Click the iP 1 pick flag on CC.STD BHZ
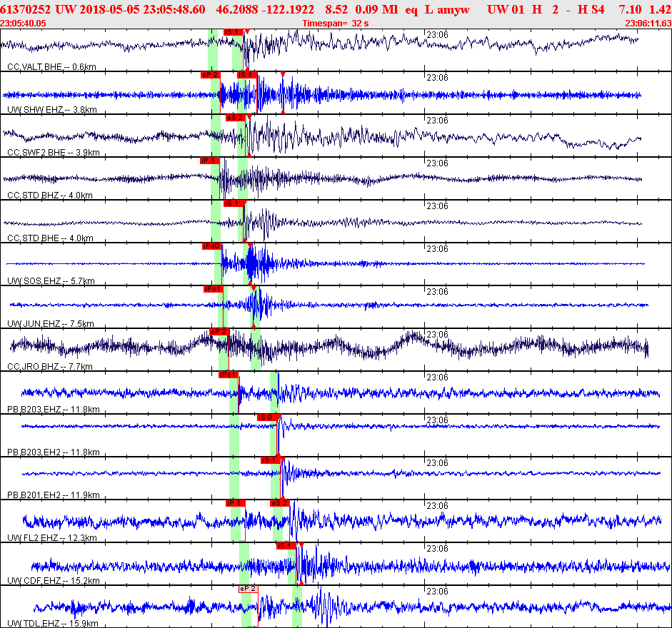Viewport: 672px width, 628px height. [210, 161]
